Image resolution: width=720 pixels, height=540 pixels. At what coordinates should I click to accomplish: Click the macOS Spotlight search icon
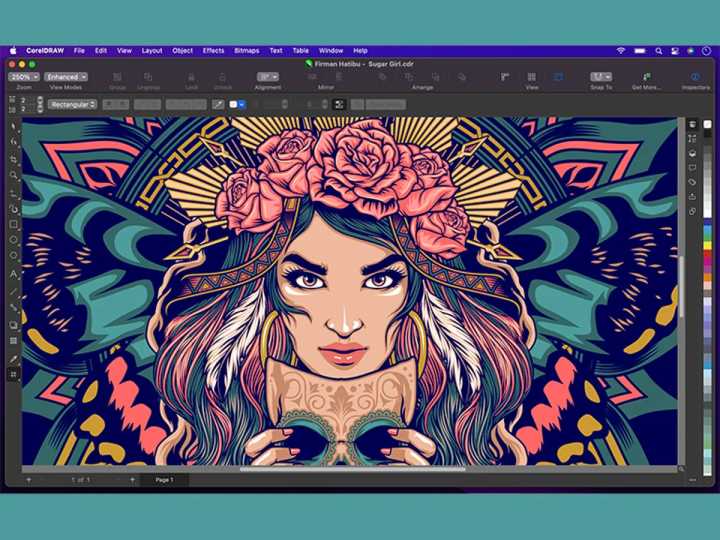pyautogui.click(x=658, y=51)
